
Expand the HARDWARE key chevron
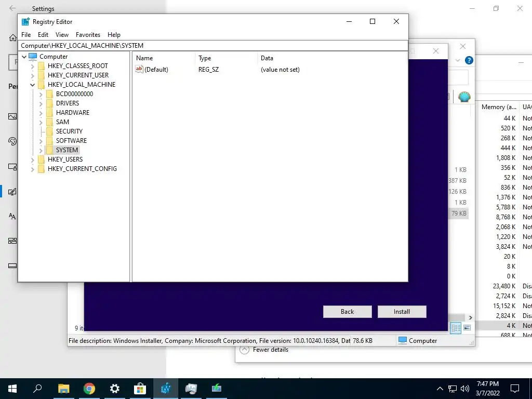click(41, 113)
